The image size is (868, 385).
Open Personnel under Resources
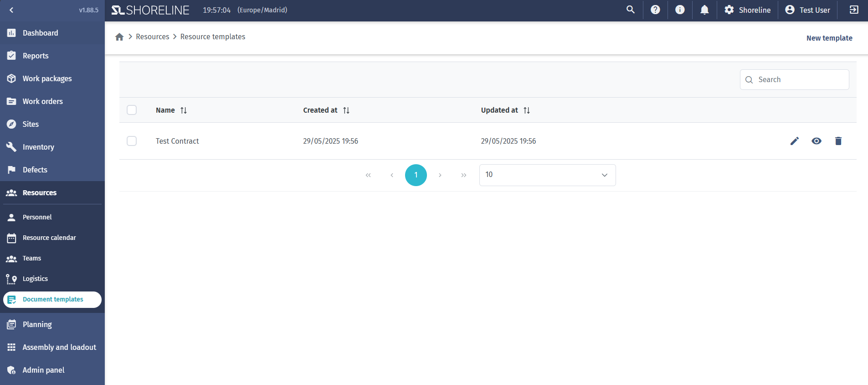click(x=52, y=217)
